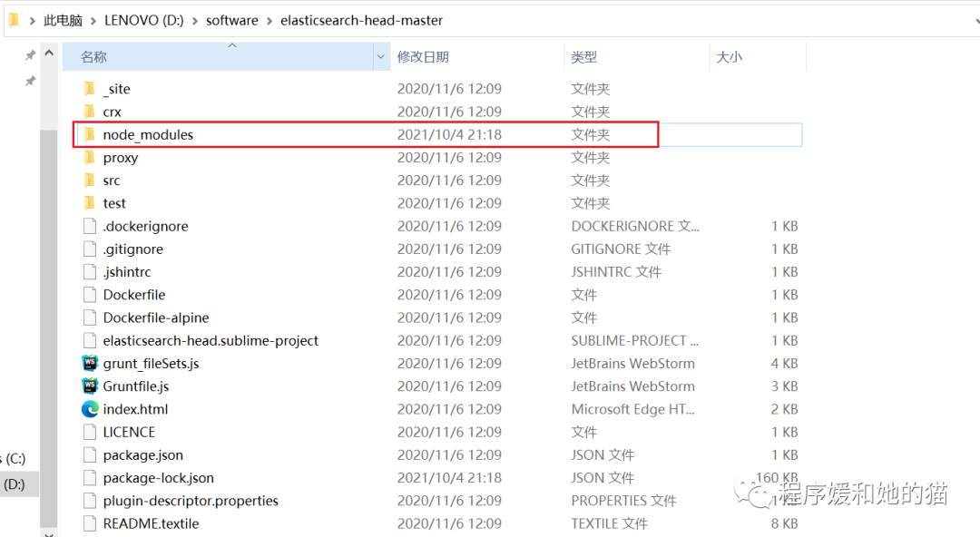Click the Dockerfile-alpine file icon
This screenshot has width=980, height=537.
tap(90, 317)
